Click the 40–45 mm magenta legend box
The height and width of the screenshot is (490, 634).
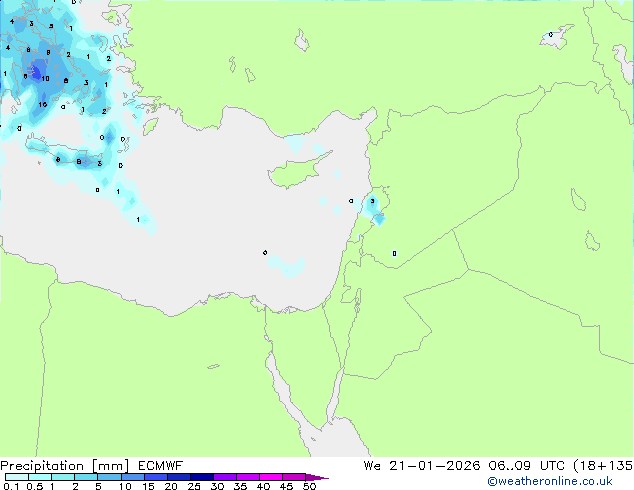tap(271, 477)
